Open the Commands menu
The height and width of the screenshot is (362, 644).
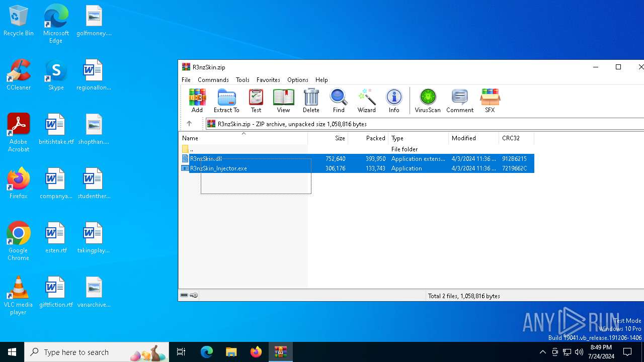213,80
